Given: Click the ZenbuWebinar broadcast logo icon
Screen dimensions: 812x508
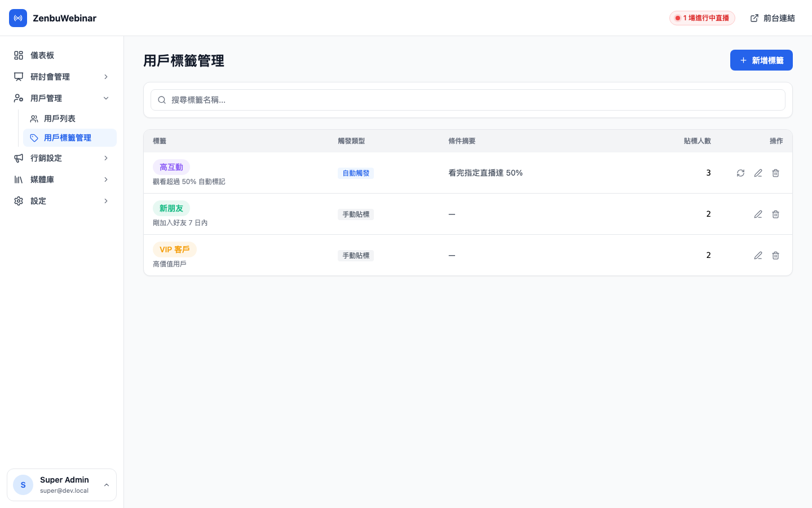Looking at the screenshot, I should point(18,18).
